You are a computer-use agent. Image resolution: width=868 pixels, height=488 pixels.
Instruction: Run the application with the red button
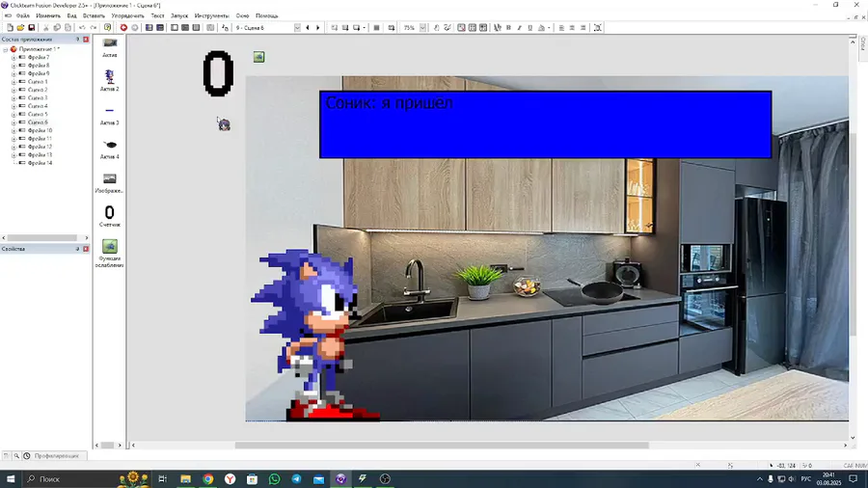[124, 28]
